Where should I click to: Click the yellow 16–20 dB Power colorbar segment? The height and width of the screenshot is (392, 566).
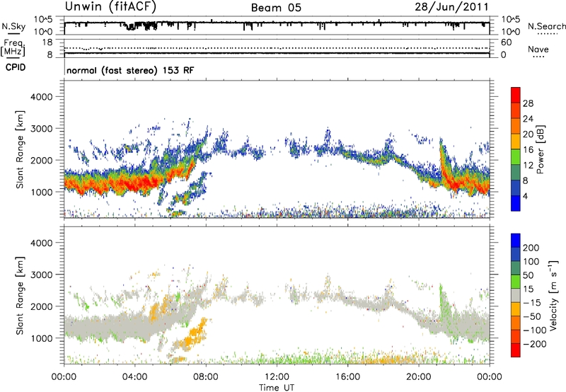516,142
